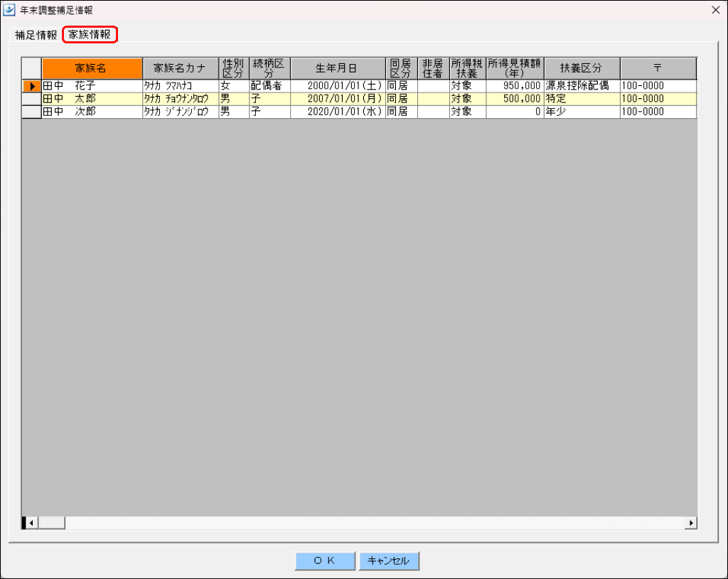The height and width of the screenshot is (579, 728).
Task: Click the OK button
Action: pos(325,561)
